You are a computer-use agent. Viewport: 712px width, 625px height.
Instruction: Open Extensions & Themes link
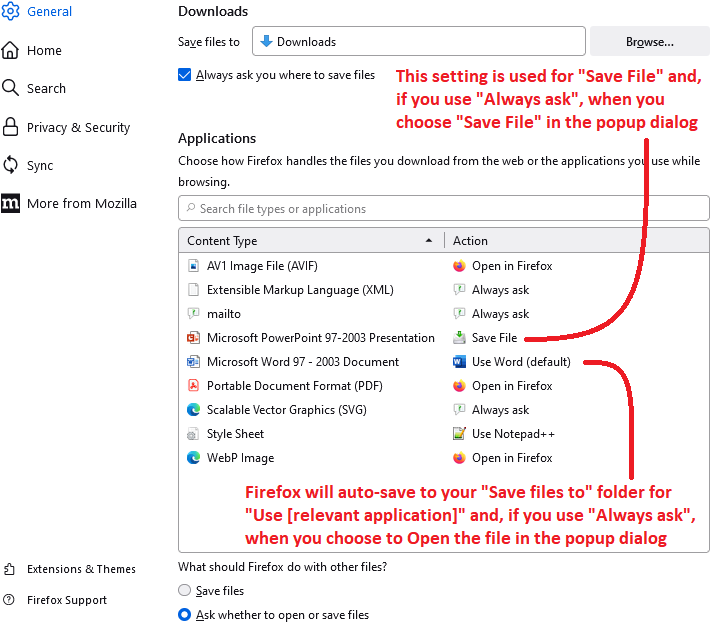[x=81, y=569]
